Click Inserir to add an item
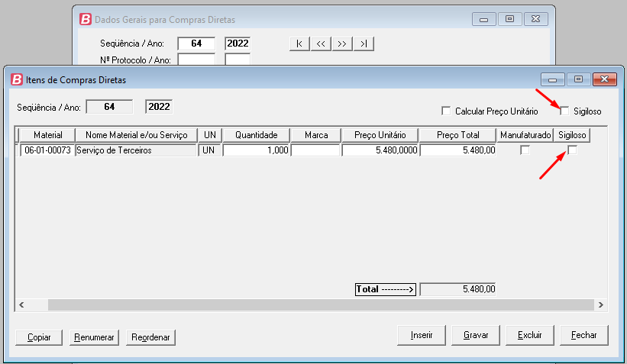The width and height of the screenshot is (627, 364). 421,335
